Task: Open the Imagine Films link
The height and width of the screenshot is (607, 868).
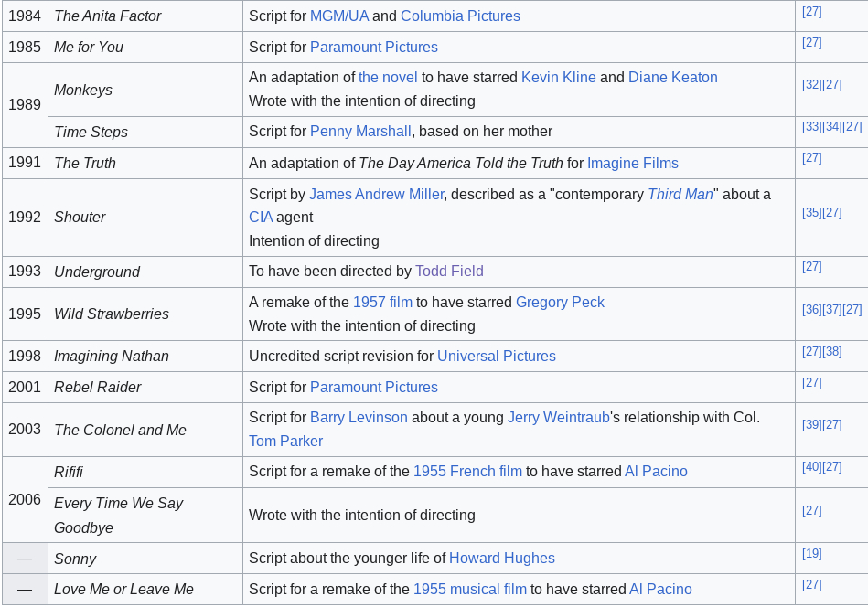Action: [632, 164]
